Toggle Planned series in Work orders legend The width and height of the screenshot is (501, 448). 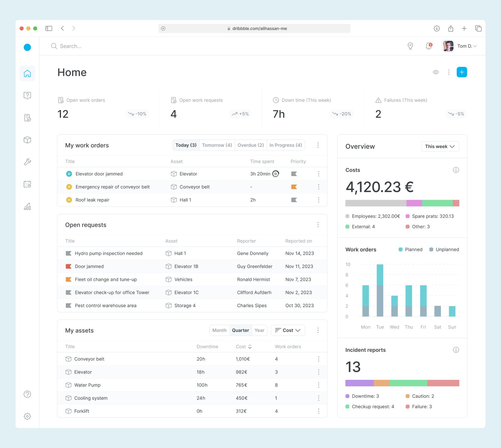(411, 249)
